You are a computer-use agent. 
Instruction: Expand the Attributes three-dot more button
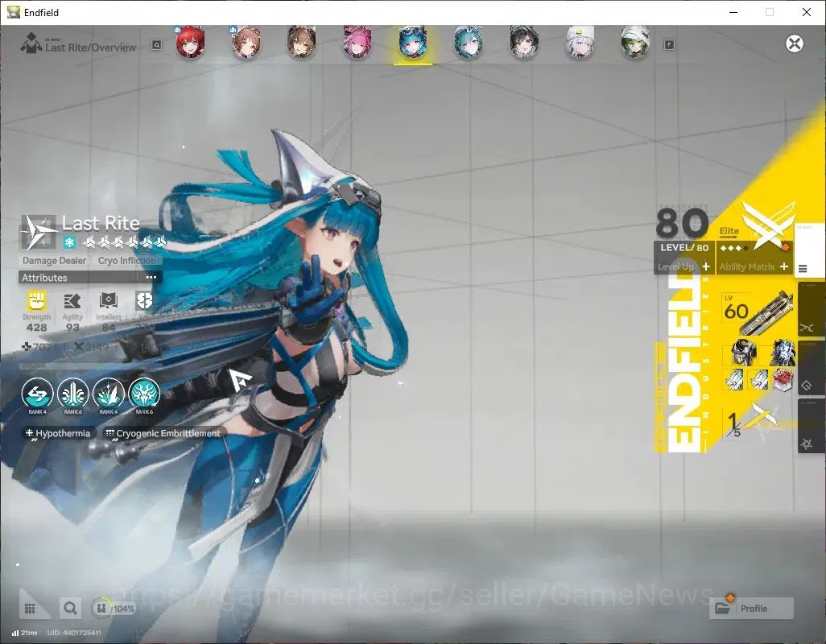click(151, 278)
